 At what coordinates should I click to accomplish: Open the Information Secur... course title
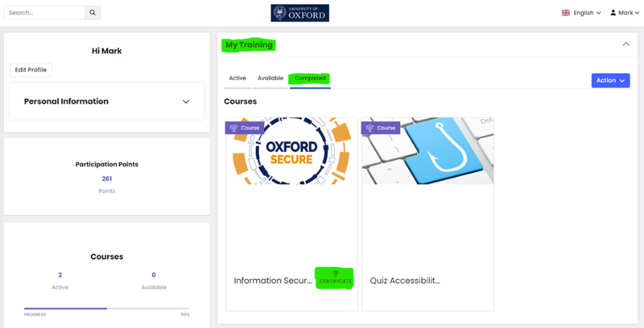273,281
